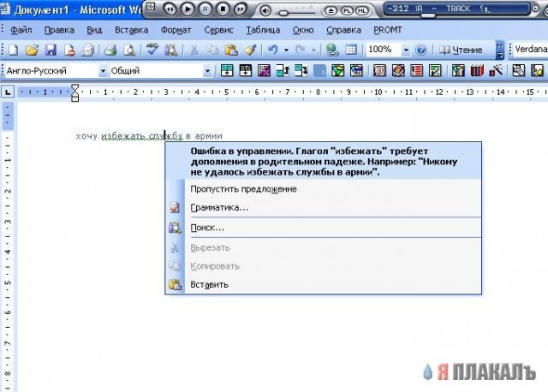Open the Таблица menu

click(x=263, y=30)
